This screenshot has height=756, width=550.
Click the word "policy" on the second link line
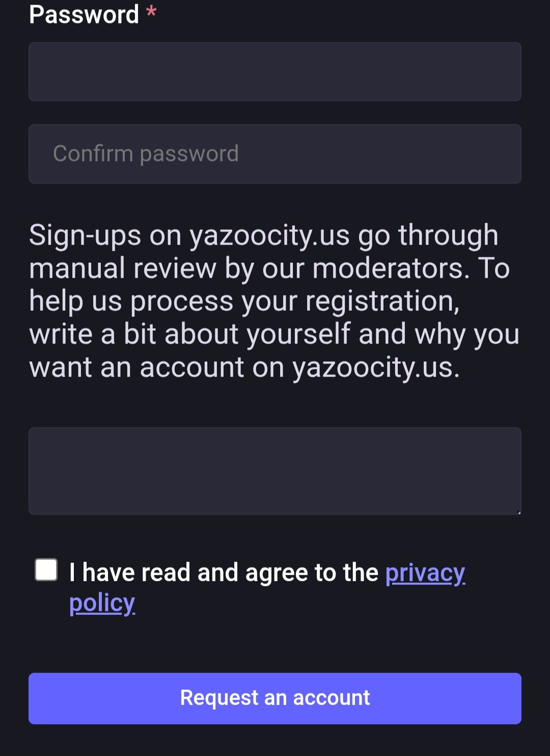[x=102, y=603]
